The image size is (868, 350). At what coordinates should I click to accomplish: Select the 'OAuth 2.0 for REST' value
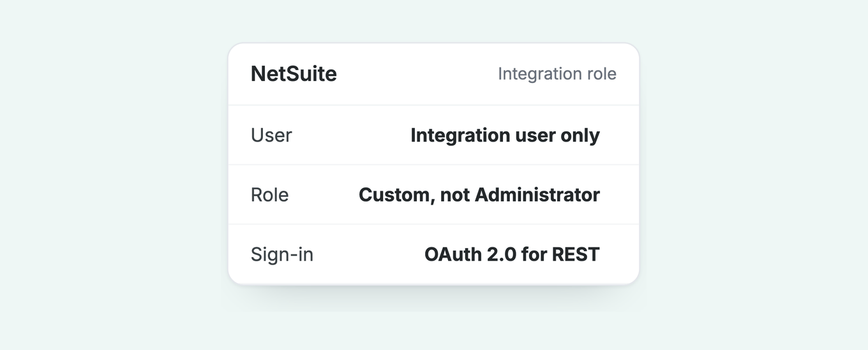point(512,254)
